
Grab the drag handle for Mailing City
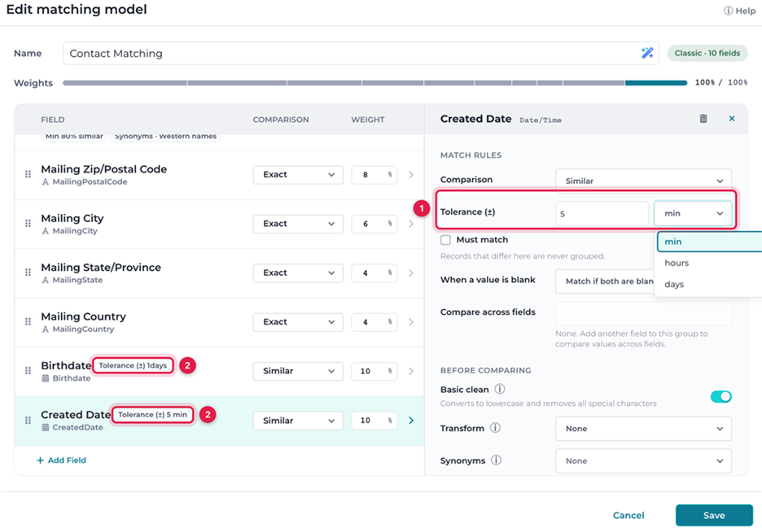[x=28, y=223]
